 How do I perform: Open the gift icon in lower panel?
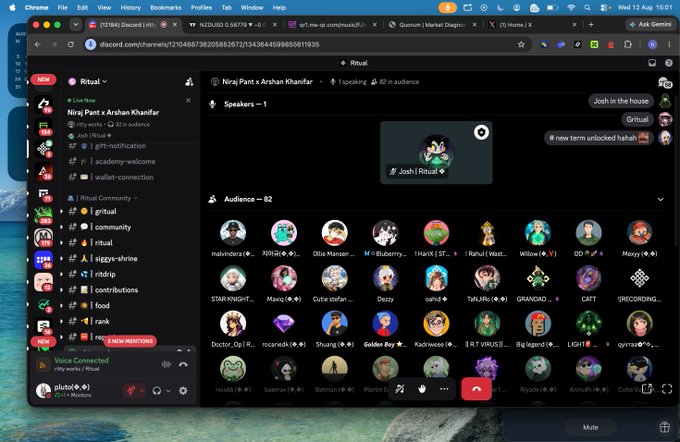point(664,427)
